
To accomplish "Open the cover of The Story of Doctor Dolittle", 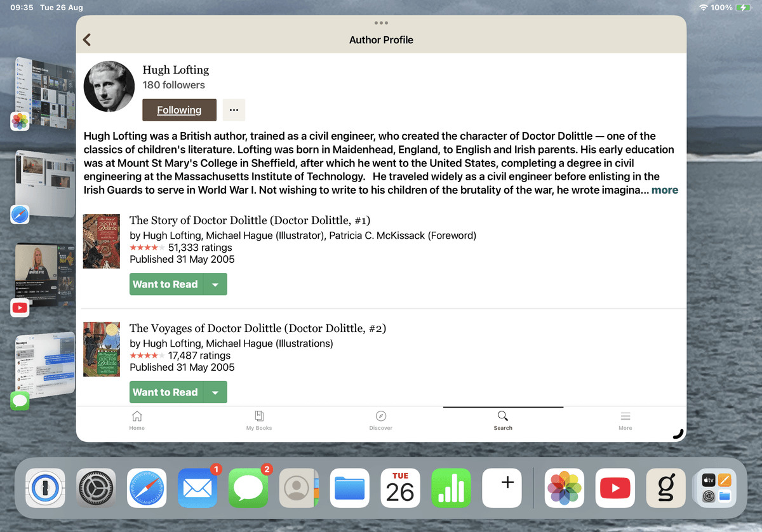I will coord(102,241).
